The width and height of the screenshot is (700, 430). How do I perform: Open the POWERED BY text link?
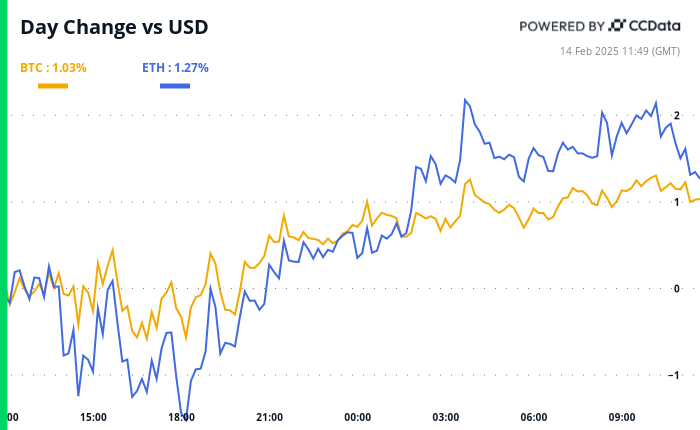(561, 26)
